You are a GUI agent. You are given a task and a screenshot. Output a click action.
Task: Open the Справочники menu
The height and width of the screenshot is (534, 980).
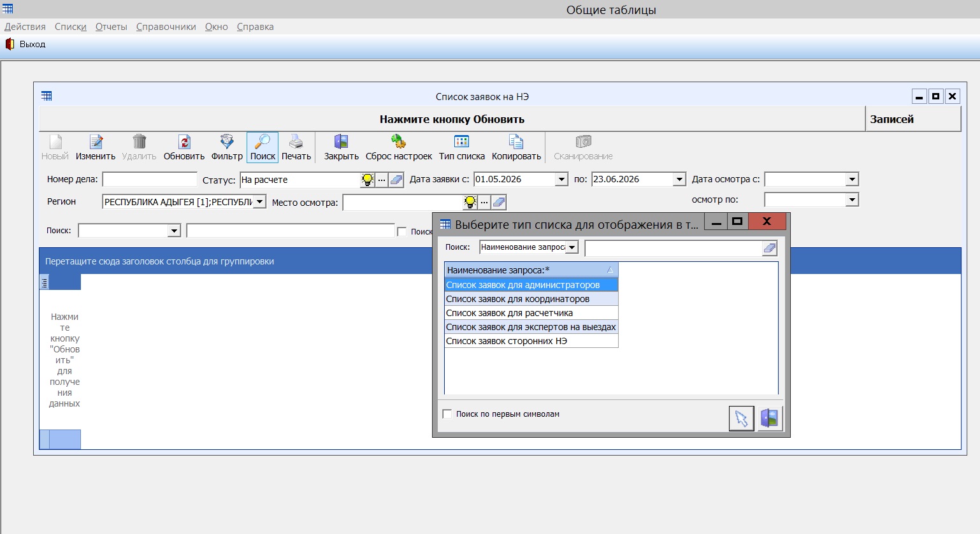click(x=166, y=27)
